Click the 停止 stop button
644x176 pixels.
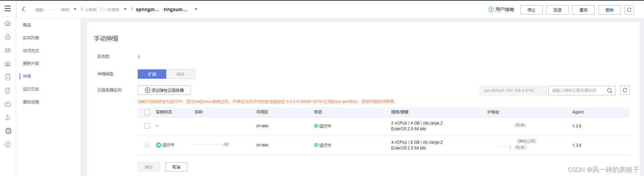[x=532, y=10]
